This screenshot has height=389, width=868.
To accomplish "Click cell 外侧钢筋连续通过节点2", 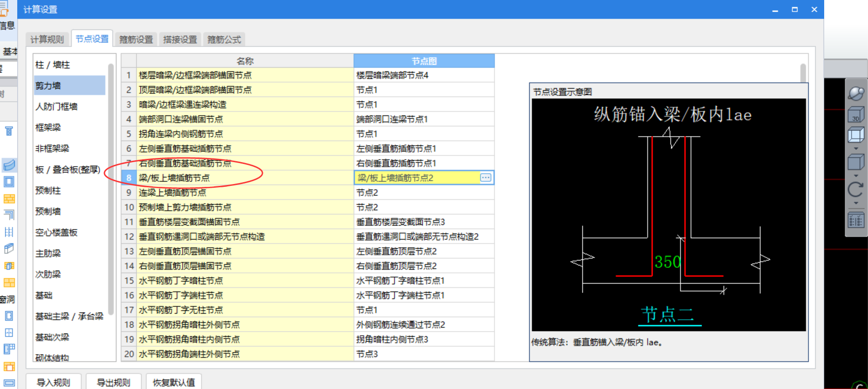I will (x=424, y=325).
